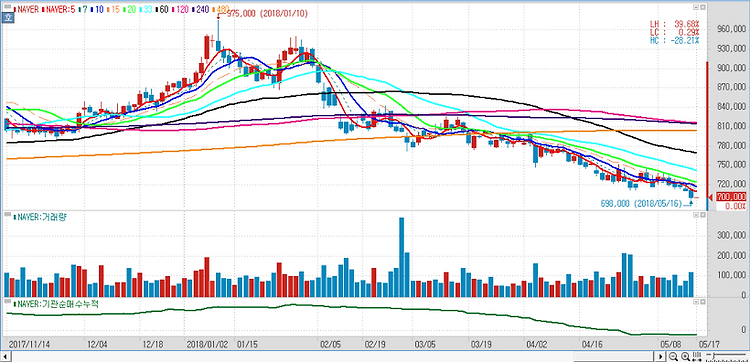Click the scrollbar left arrow
Screen dimensions: 750x362
(6, 357)
